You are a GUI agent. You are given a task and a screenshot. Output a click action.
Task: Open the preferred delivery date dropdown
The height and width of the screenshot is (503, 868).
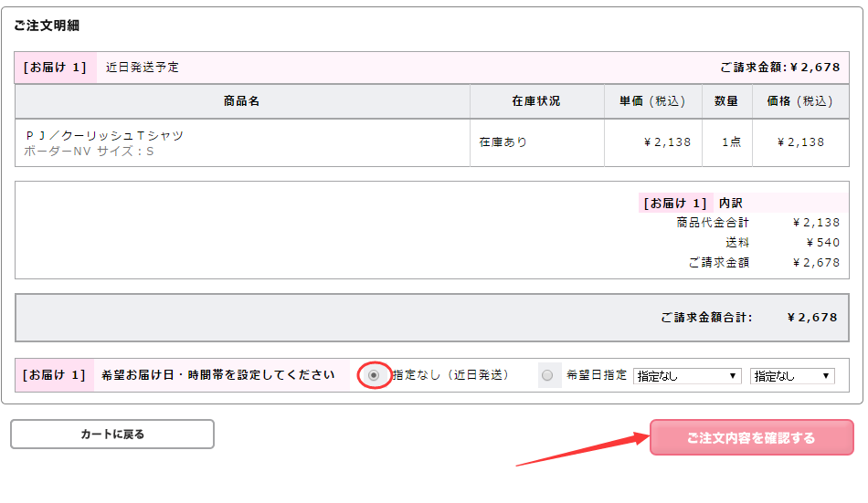pyautogui.click(x=688, y=376)
